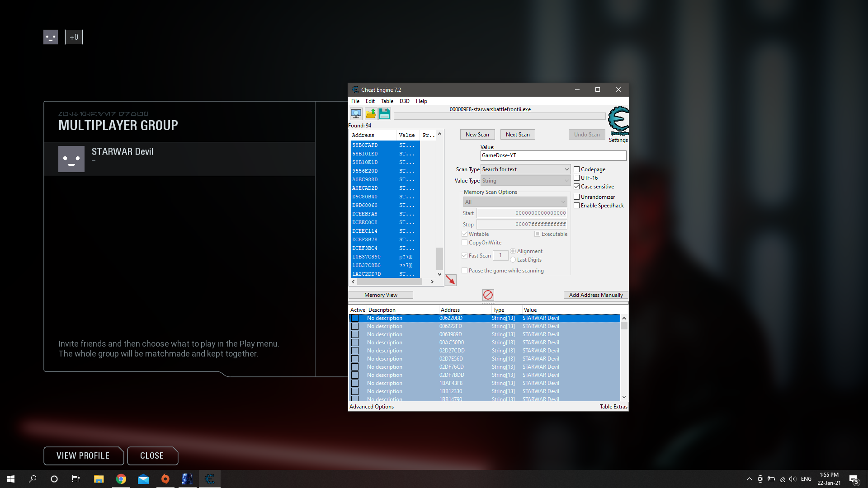Open Windows search on the taskbar
The height and width of the screenshot is (488, 868).
coord(33,479)
